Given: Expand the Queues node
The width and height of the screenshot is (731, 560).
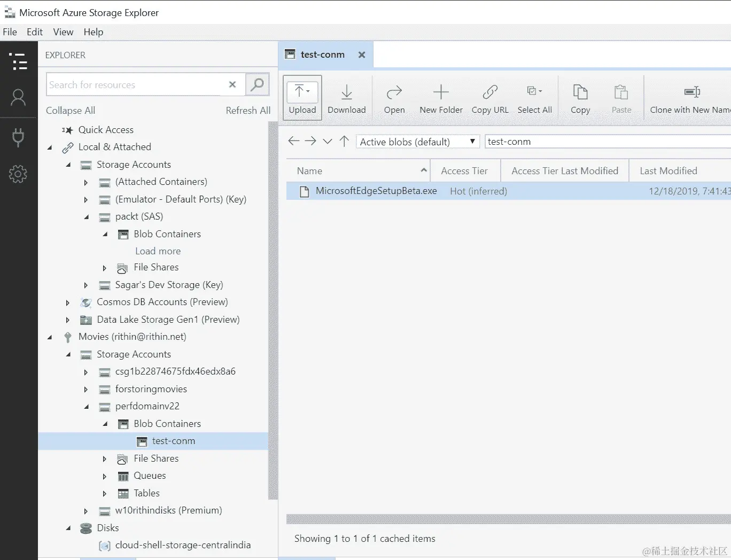Looking at the screenshot, I should (x=105, y=476).
